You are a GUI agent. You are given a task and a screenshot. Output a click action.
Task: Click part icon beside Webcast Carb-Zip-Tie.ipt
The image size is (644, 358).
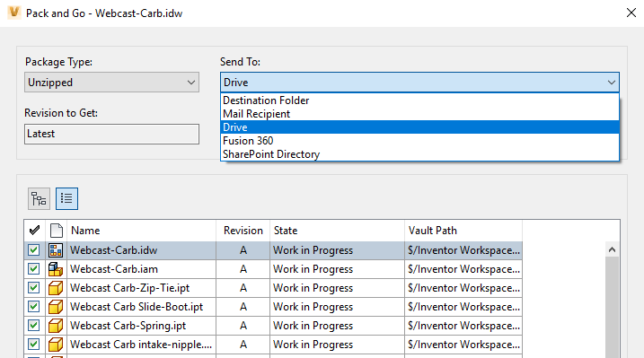pos(56,288)
